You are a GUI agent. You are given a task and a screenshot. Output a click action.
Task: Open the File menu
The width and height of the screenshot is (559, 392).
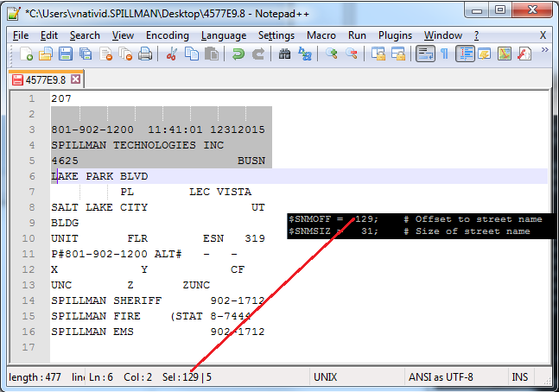[x=21, y=35]
